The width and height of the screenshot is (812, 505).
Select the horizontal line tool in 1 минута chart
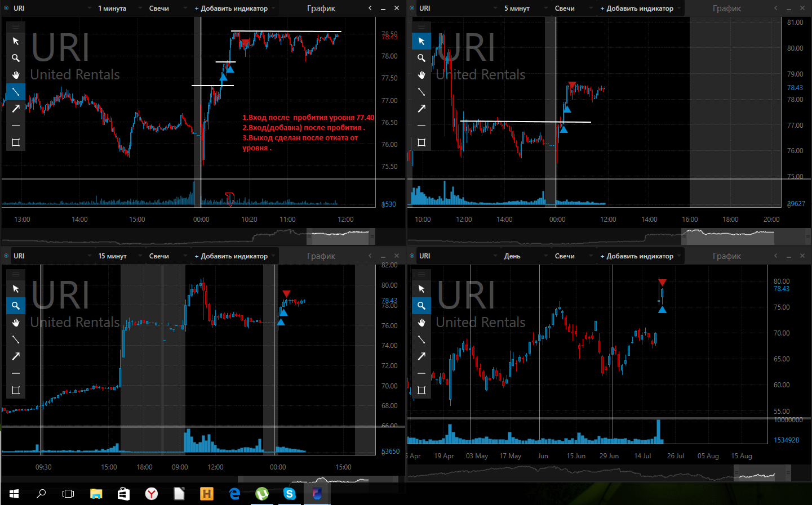pos(16,126)
